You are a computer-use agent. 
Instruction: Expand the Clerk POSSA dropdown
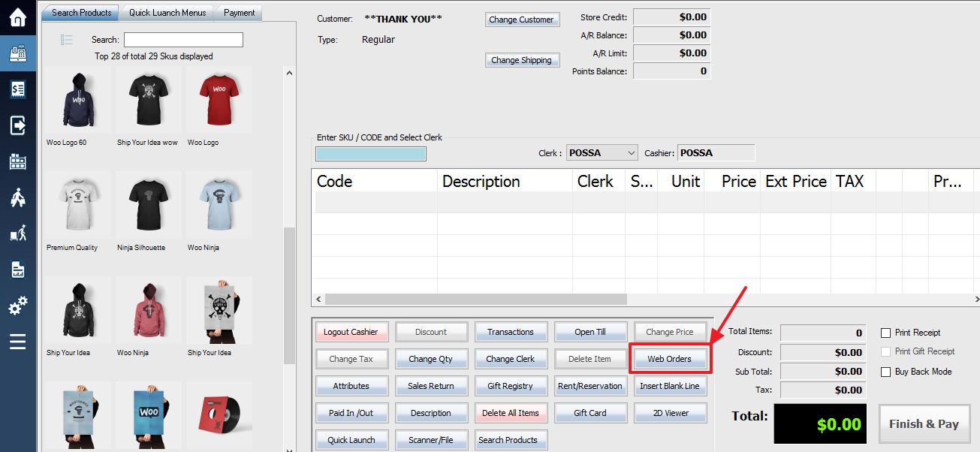coord(601,152)
